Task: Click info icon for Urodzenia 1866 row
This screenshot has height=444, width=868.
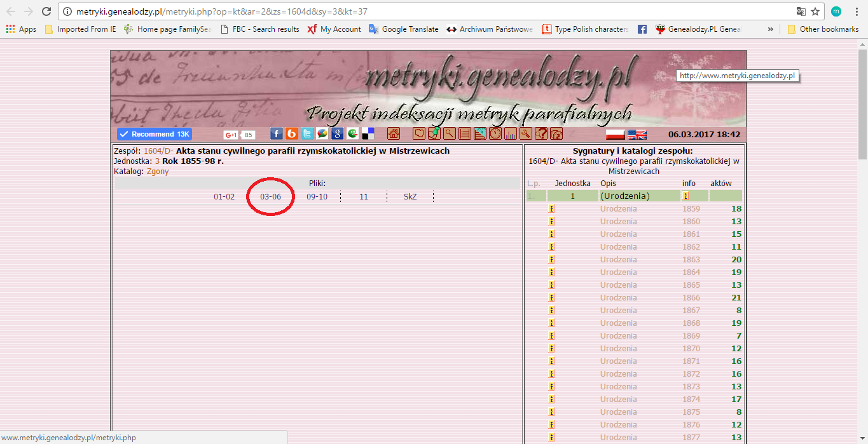Action: click(x=551, y=298)
